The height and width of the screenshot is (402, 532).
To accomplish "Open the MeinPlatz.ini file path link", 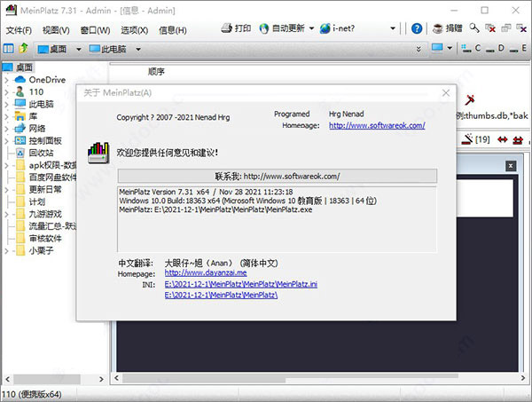I will click(241, 284).
